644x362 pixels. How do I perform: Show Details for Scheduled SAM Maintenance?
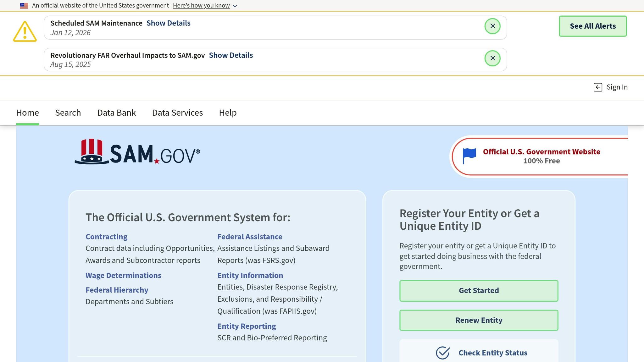click(x=168, y=23)
